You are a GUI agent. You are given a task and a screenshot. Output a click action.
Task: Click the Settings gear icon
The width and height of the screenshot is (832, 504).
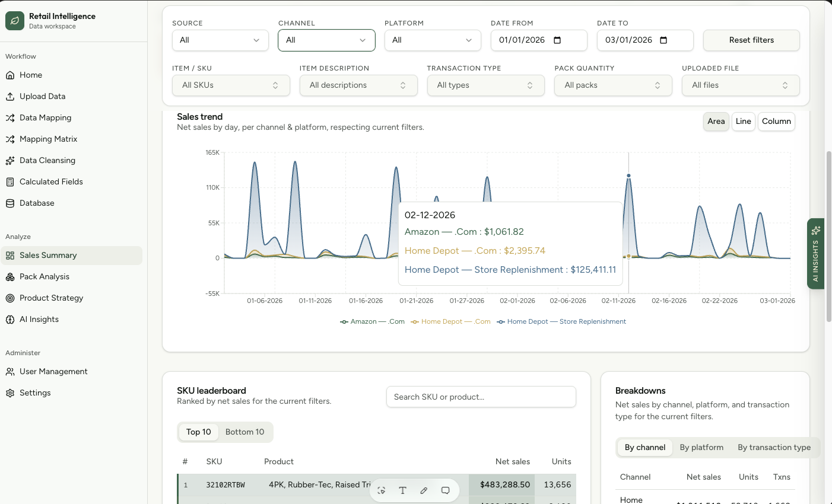(10, 393)
